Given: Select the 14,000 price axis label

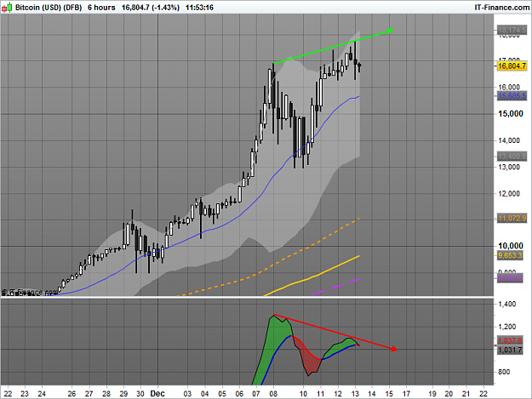Looking at the screenshot, I should (509, 140).
